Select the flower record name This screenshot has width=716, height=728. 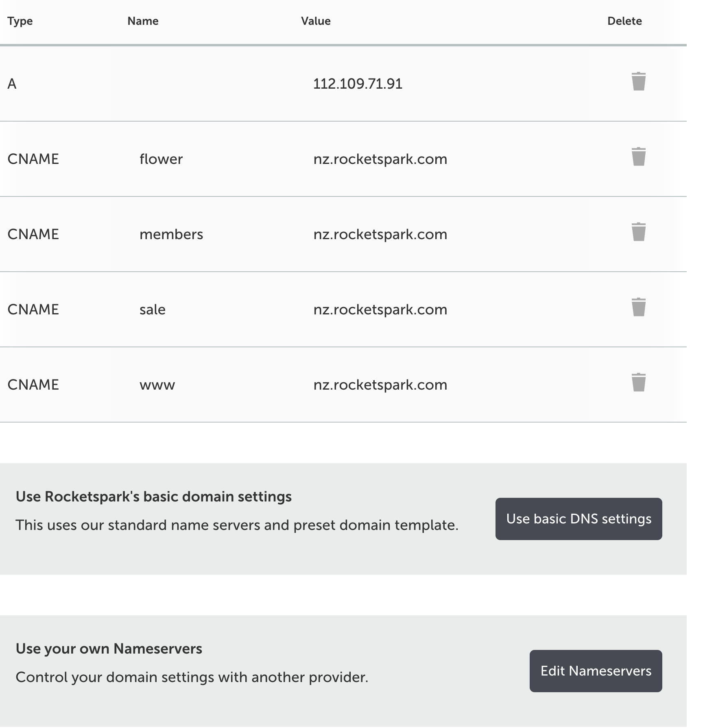point(161,159)
